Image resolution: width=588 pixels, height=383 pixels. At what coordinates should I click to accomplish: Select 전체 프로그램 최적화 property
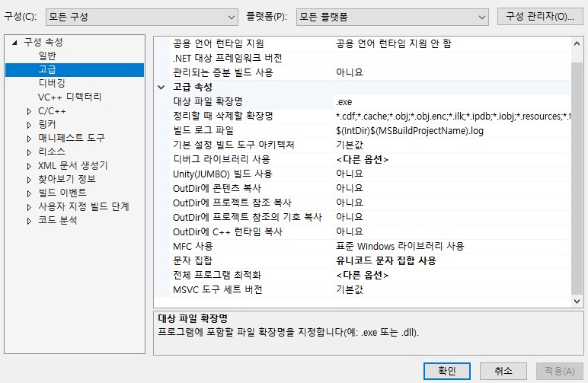251,275
